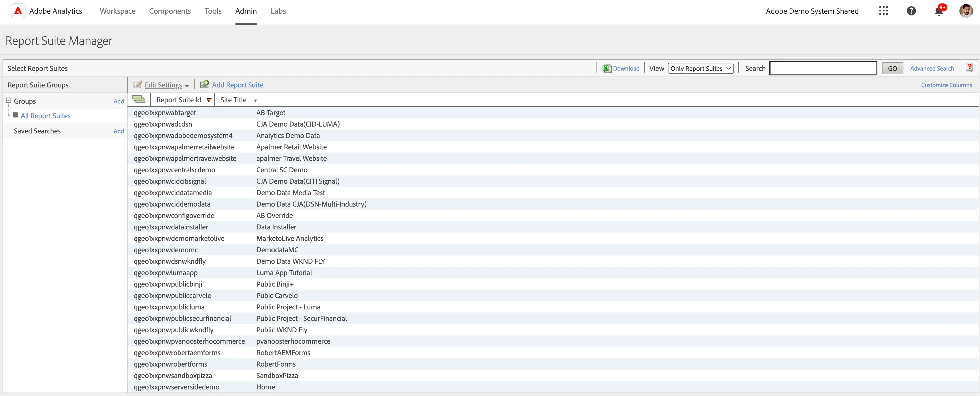
Task: Click the Add Report Suite icon
Action: (205, 85)
